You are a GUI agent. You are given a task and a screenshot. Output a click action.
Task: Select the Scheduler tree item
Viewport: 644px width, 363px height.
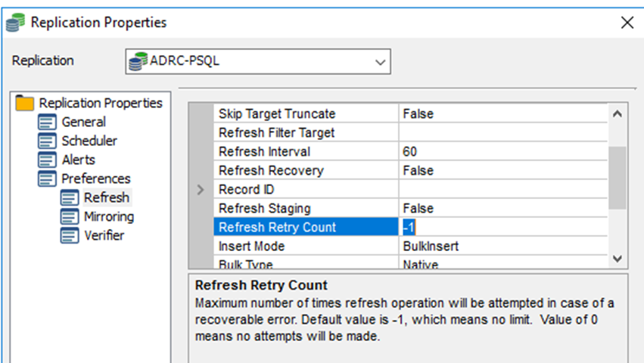89,141
